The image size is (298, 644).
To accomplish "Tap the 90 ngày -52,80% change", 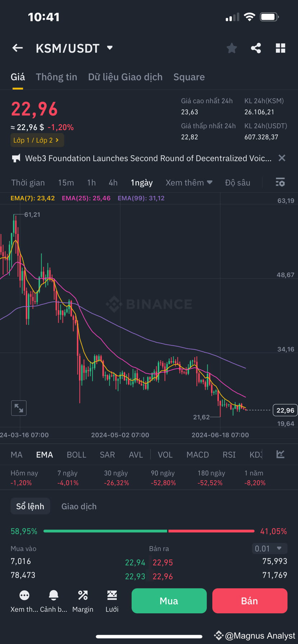I will [x=163, y=478].
